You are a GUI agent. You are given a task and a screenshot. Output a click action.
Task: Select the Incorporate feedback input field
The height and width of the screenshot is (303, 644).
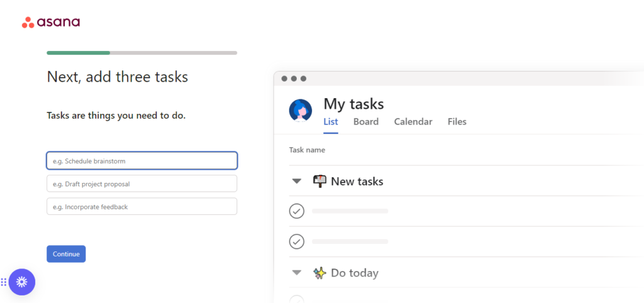click(x=142, y=206)
